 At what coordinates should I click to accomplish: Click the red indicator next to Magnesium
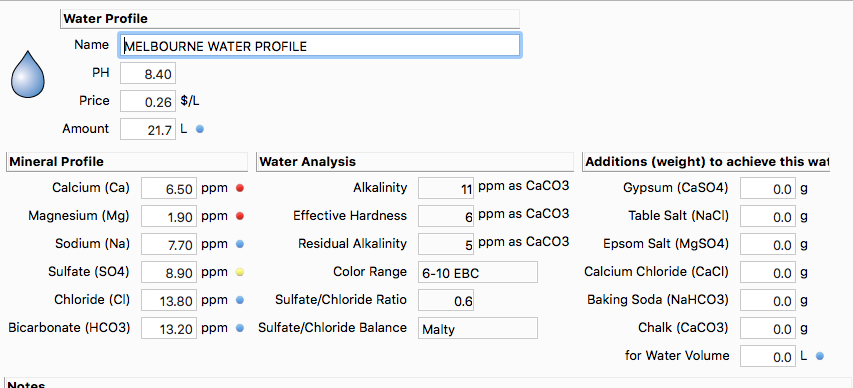coord(239,216)
